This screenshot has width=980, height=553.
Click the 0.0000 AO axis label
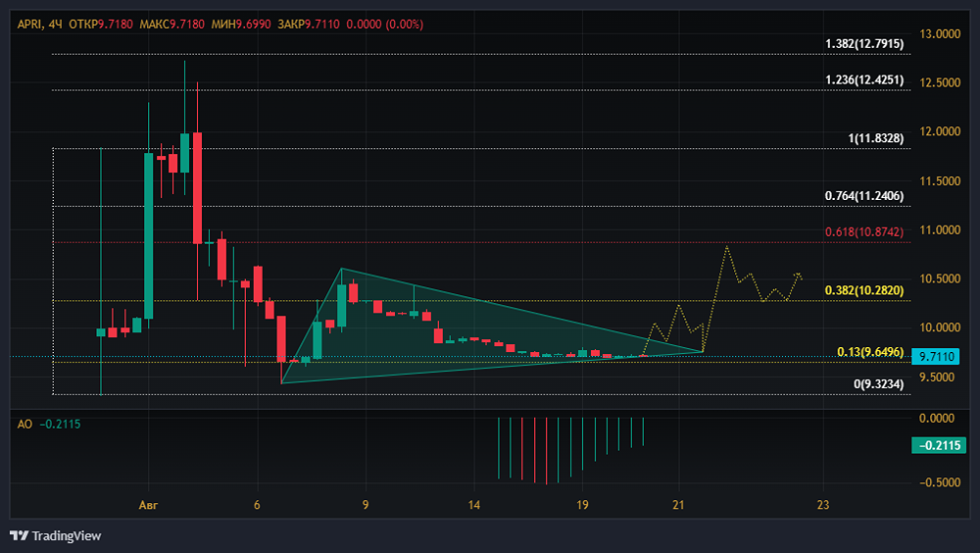pyautogui.click(x=937, y=418)
